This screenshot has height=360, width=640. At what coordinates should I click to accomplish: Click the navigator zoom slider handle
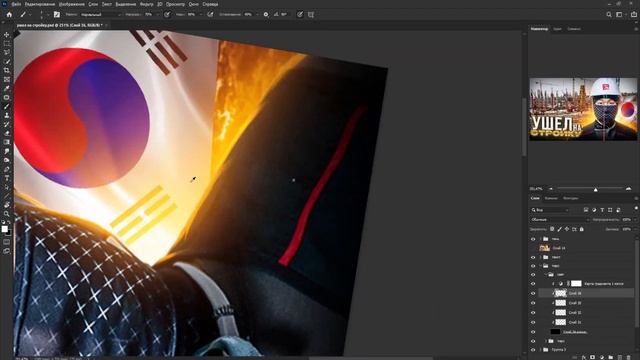596,189
